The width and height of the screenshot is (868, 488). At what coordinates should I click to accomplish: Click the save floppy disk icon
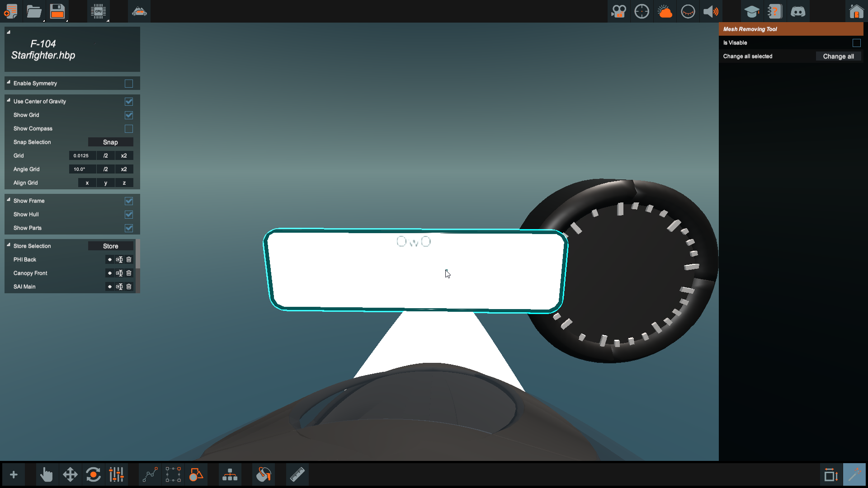57,11
